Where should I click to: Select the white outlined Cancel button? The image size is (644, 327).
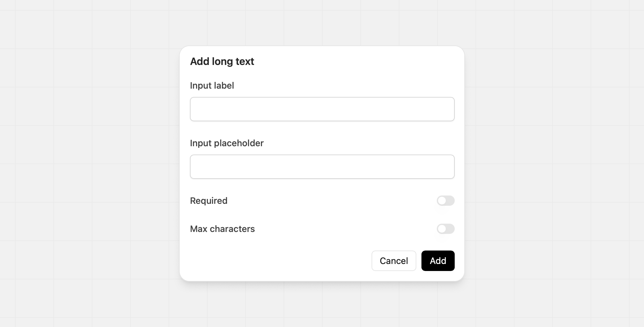point(394,261)
